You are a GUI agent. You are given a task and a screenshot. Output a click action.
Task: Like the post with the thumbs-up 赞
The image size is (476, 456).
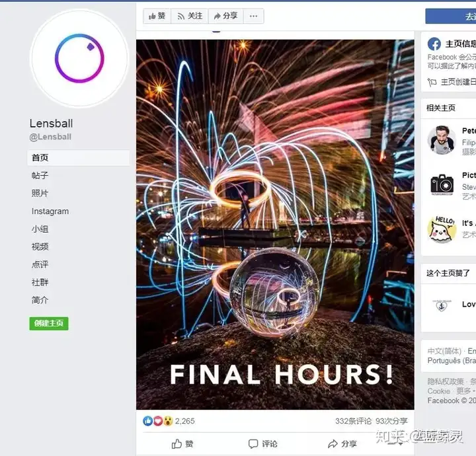182,444
